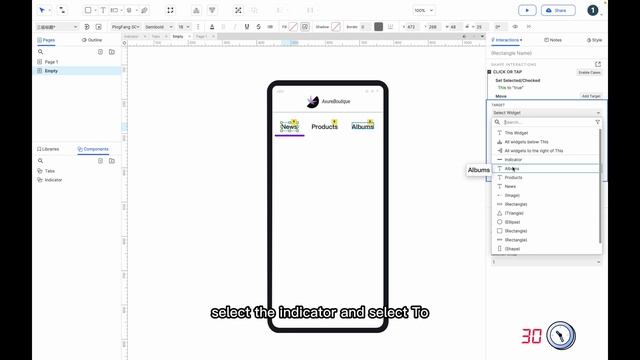This screenshot has width=640, height=360.
Task: Select the Text insert tool
Action: coord(103,10)
